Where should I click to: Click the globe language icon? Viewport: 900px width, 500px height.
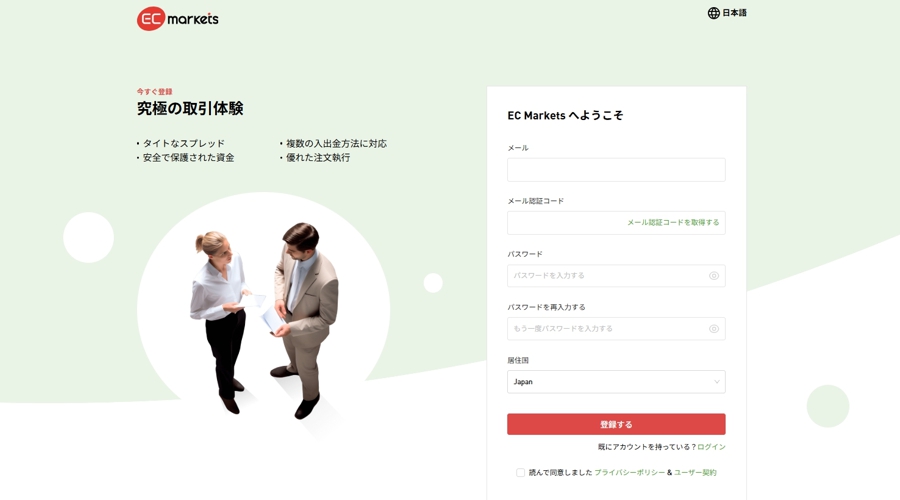pyautogui.click(x=713, y=13)
